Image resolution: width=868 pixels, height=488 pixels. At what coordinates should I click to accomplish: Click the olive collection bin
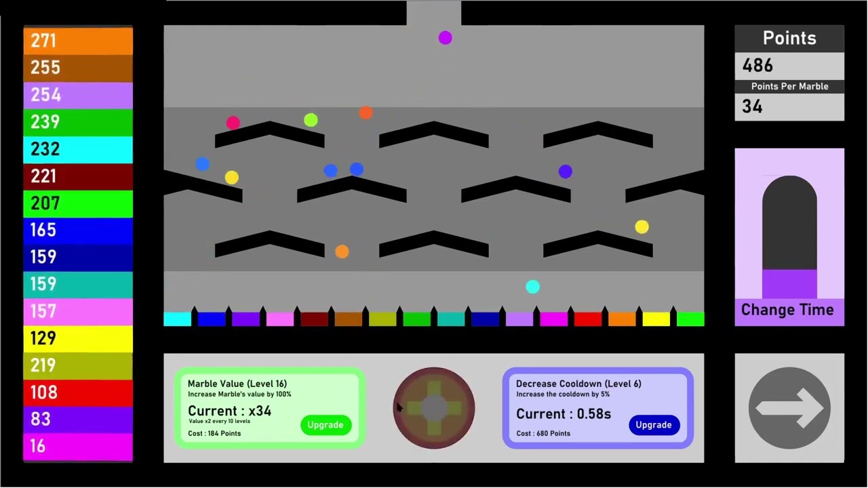(x=382, y=319)
